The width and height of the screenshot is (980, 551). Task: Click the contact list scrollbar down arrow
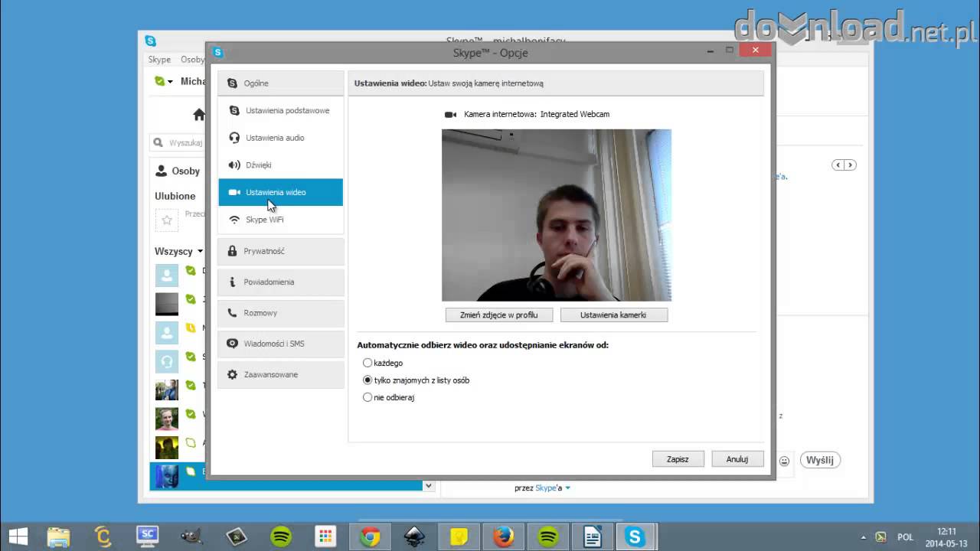(429, 485)
